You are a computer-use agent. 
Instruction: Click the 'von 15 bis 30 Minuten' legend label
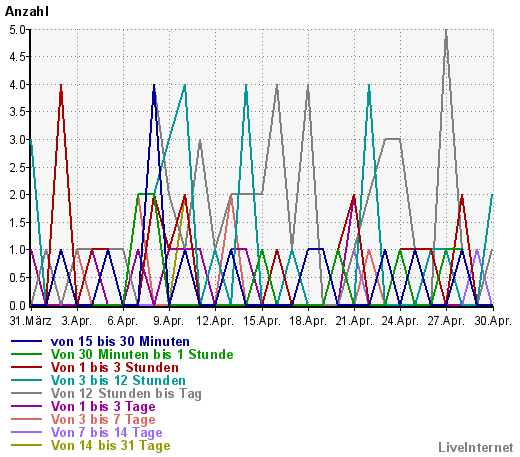pyautogui.click(x=120, y=341)
